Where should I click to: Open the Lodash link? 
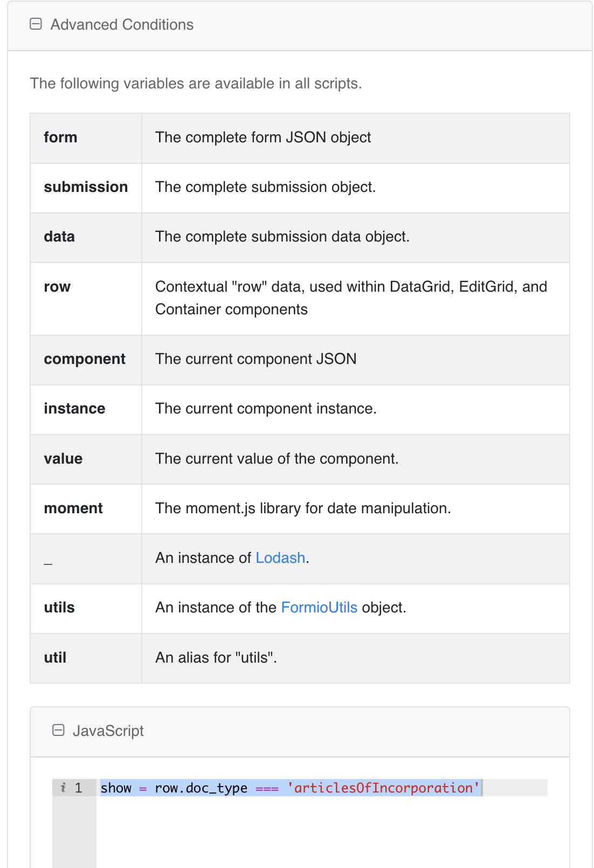(280, 558)
